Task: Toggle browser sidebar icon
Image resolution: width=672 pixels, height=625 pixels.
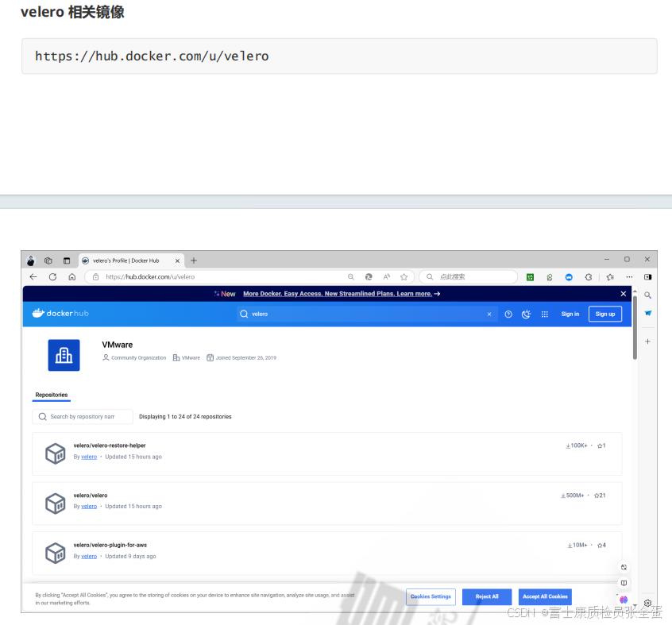Action: (647, 277)
